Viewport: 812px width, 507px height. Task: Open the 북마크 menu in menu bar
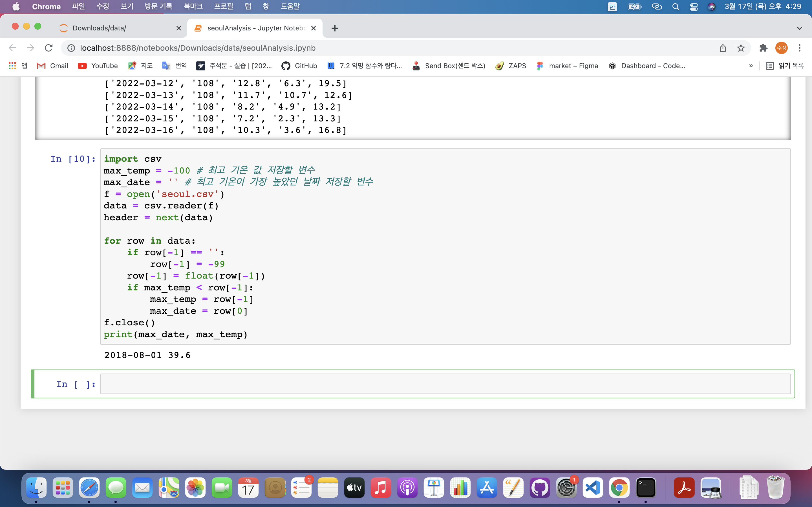click(x=193, y=7)
